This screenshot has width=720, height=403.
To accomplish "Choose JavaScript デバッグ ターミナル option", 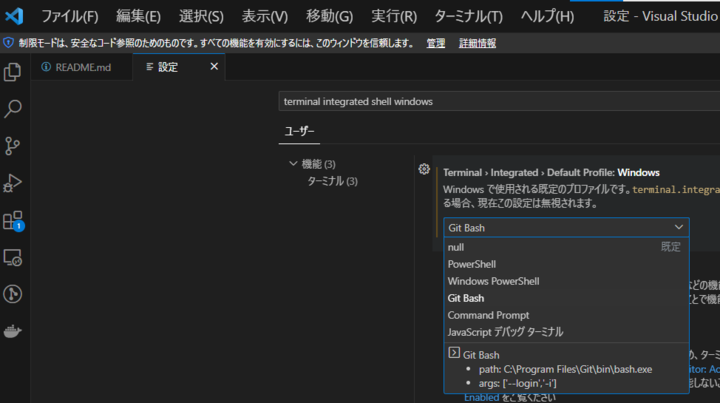I will click(x=566, y=332).
